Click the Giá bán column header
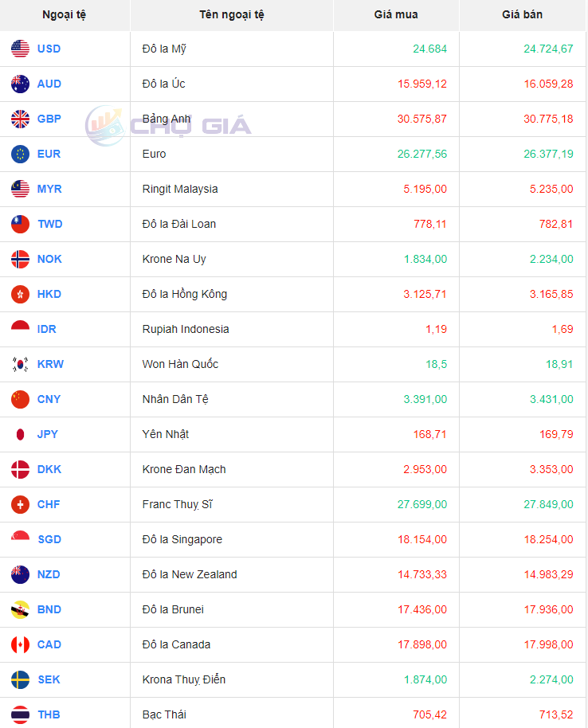 tap(523, 14)
